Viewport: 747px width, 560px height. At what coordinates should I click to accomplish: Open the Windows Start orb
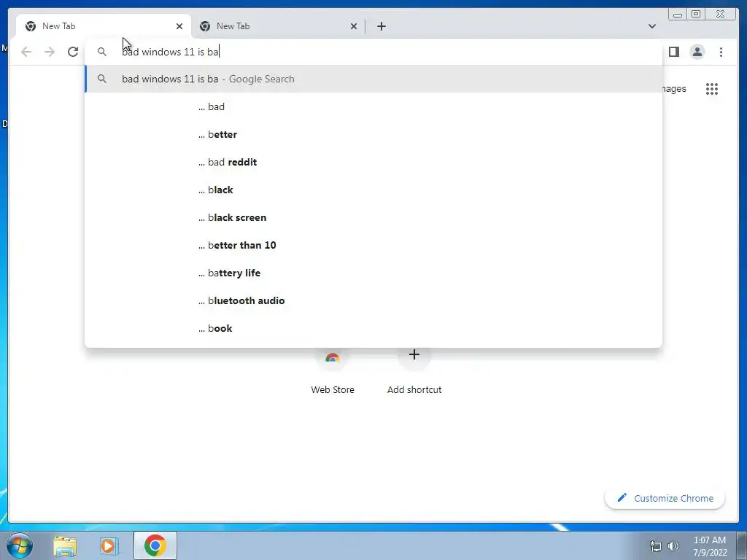click(x=19, y=545)
